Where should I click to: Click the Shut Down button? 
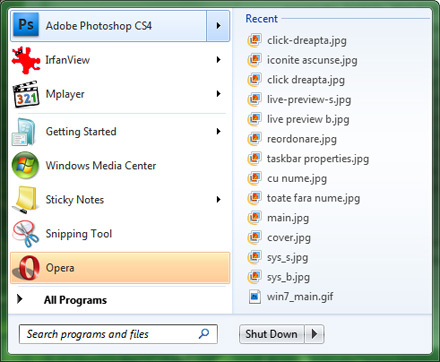tap(271, 334)
